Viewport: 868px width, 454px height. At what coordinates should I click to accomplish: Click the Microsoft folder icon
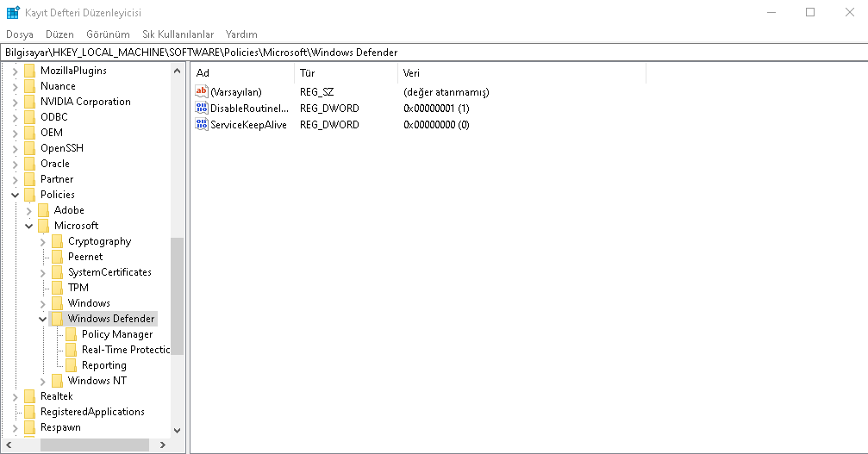44,226
